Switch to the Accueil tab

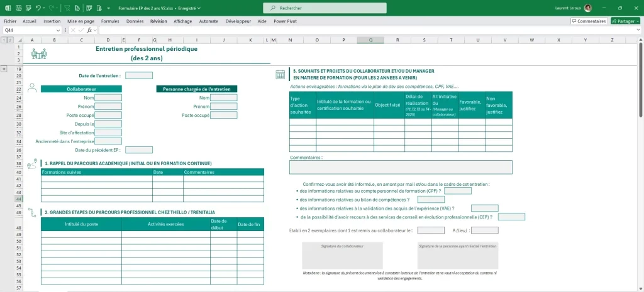point(30,21)
